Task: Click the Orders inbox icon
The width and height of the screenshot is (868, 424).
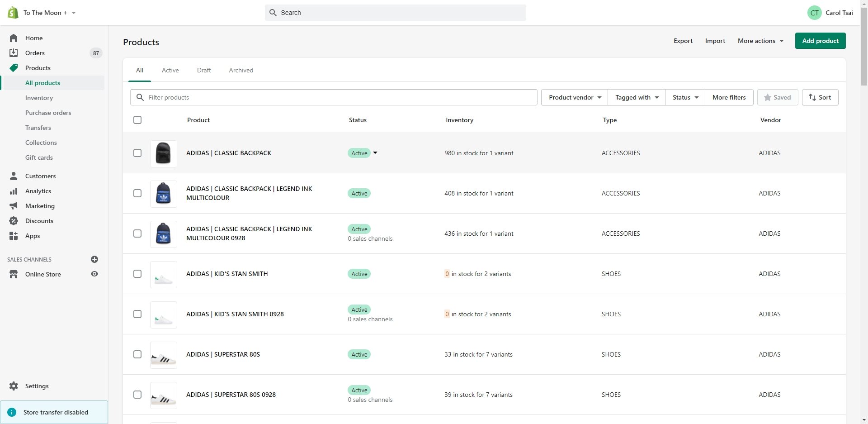Action: coord(14,53)
